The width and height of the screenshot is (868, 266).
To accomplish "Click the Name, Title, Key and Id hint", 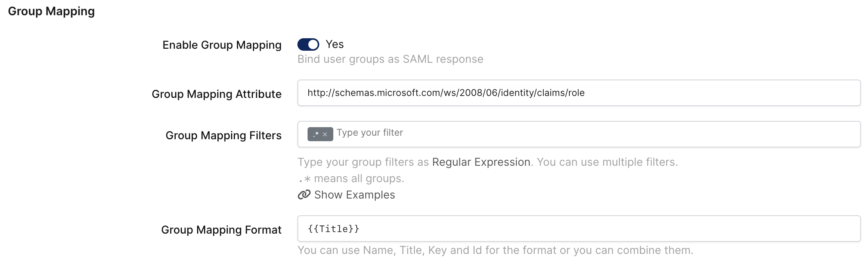I will (x=495, y=250).
